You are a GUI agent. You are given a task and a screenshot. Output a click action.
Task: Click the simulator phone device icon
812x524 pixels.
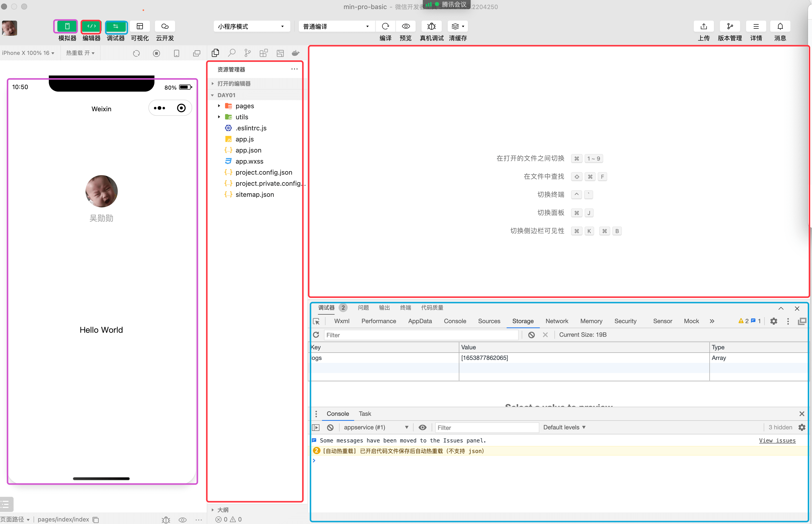click(x=177, y=53)
